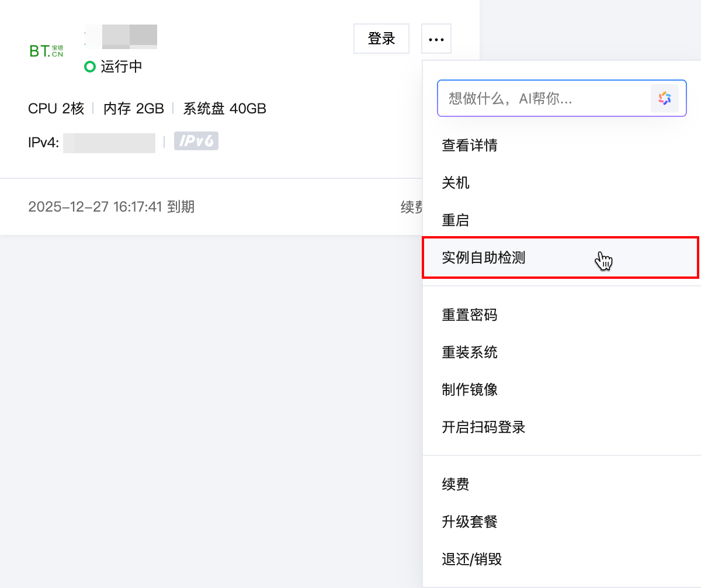Click the 续费 link on the card footer
This screenshot has width=701, height=588.
411,207
